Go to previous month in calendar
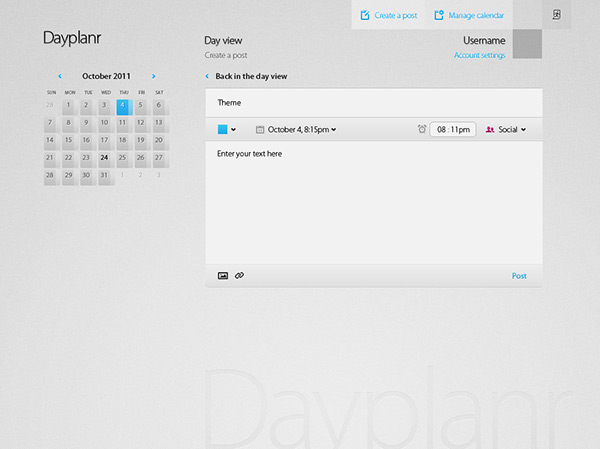This screenshot has height=449, width=600. click(60, 76)
